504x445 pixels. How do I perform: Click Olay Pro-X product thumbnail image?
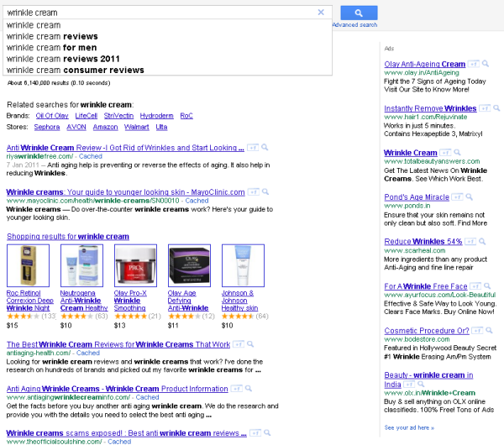pos(137,266)
